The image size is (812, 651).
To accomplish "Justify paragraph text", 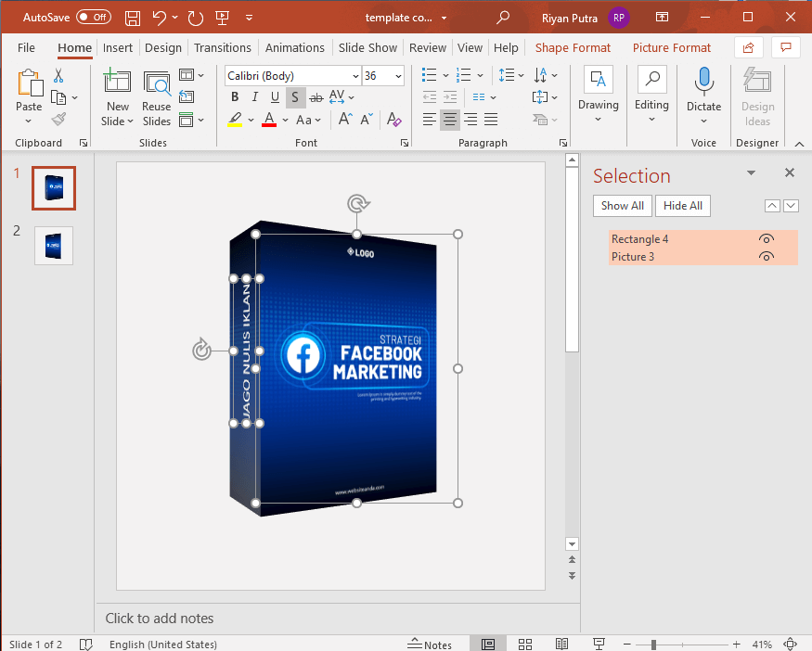I will pyautogui.click(x=491, y=120).
